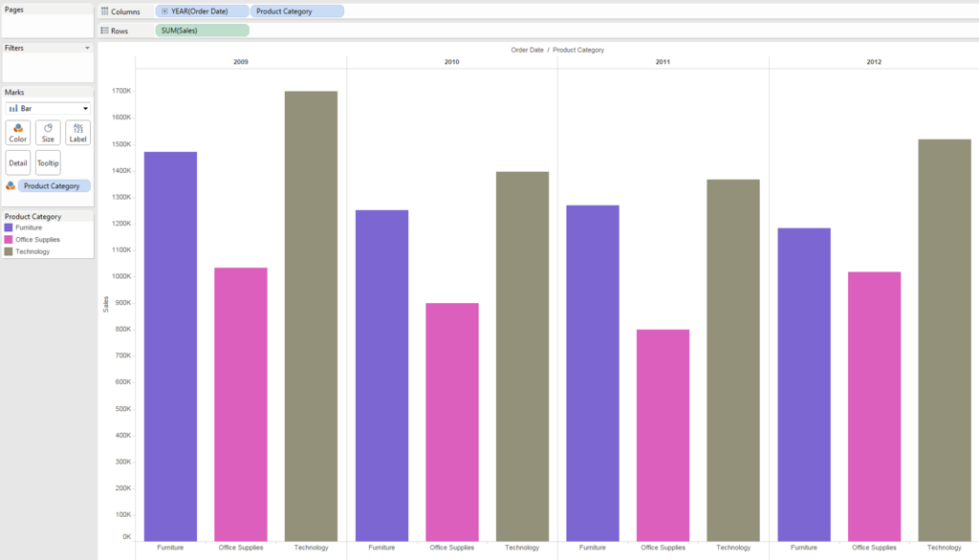
Task: Click the 2009 column header
Action: point(241,62)
